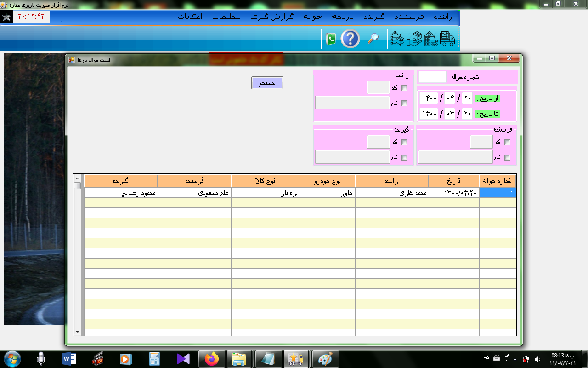This screenshot has width=588, height=368.
Task: Open microphone app in taskbar
Action: 41,359
